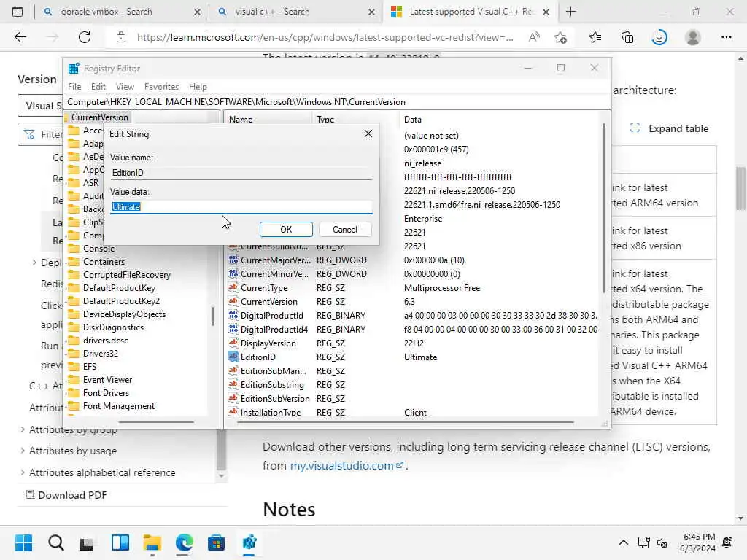Select the Event Viewer folder icon
Image resolution: width=747 pixels, height=560 pixels.
coord(74,379)
